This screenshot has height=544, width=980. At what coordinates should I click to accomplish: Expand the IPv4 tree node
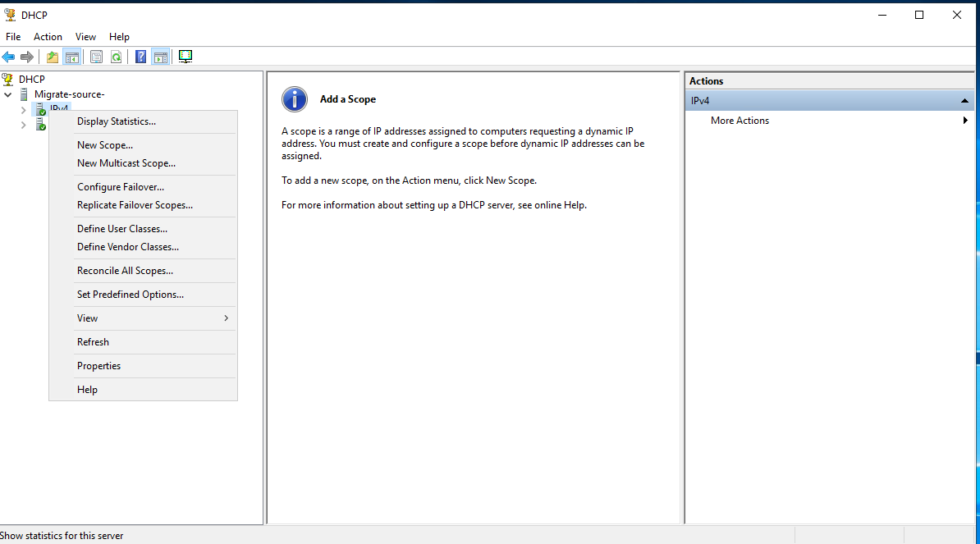coord(23,109)
